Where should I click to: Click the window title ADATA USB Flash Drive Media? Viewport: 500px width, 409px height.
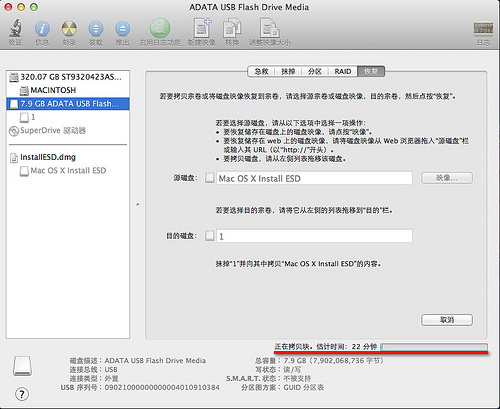tap(249, 7)
